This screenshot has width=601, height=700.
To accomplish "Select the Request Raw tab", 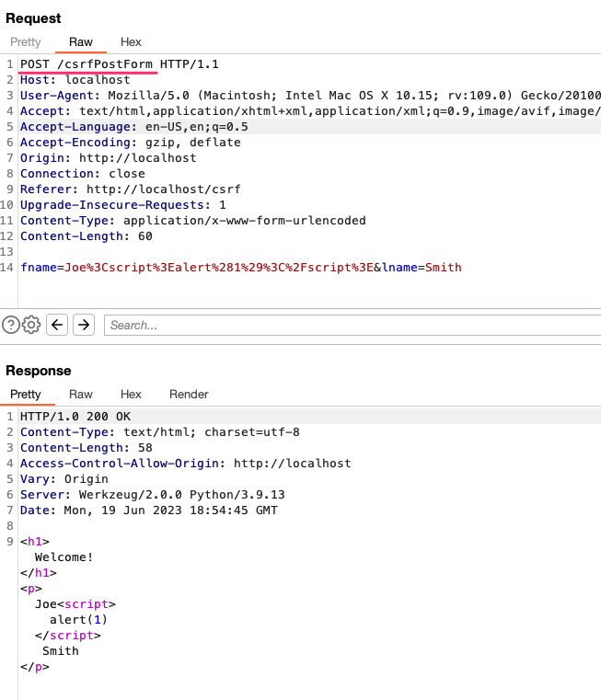I will pyautogui.click(x=81, y=42).
